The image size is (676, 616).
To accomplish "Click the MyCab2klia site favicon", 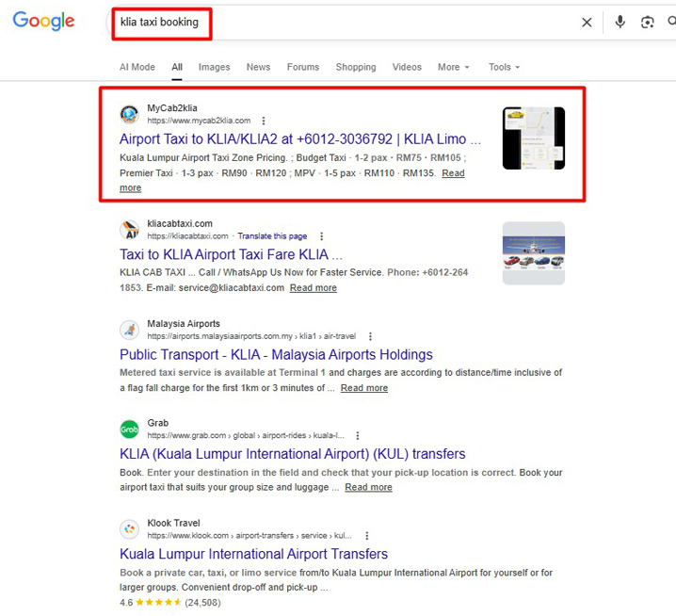I will coord(129,114).
